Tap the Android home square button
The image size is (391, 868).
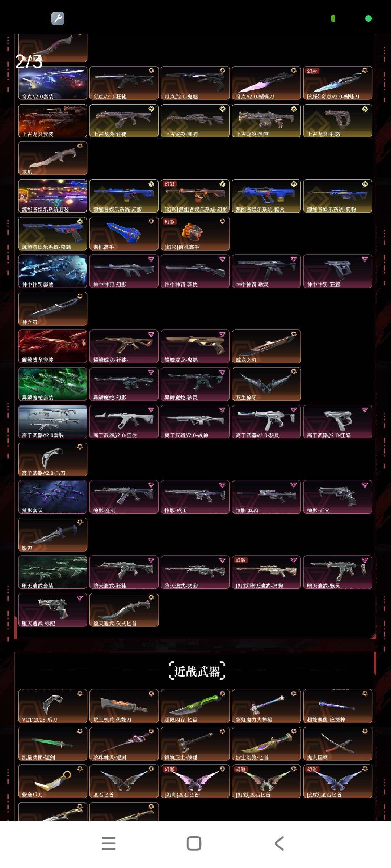point(194,843)
